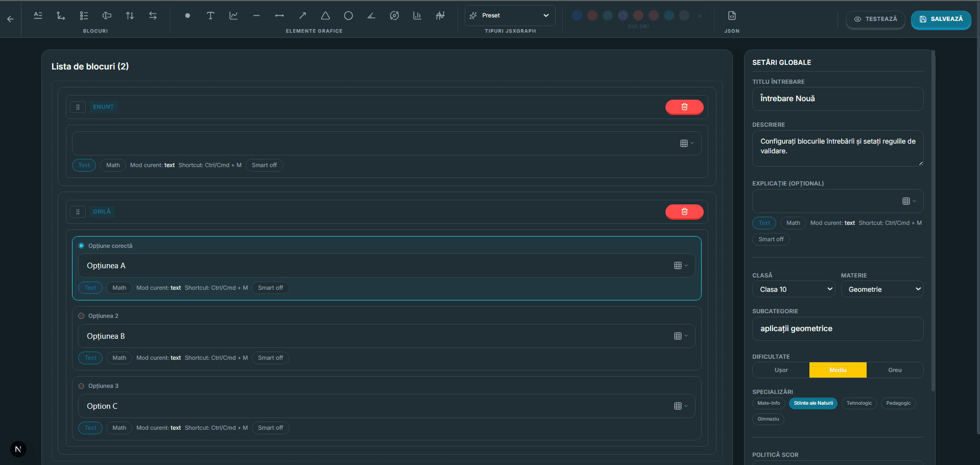Select the Opțiune corectă radio button
This screenshot has width=980, height=465.
pyautogui.click(x=81, y=246)
